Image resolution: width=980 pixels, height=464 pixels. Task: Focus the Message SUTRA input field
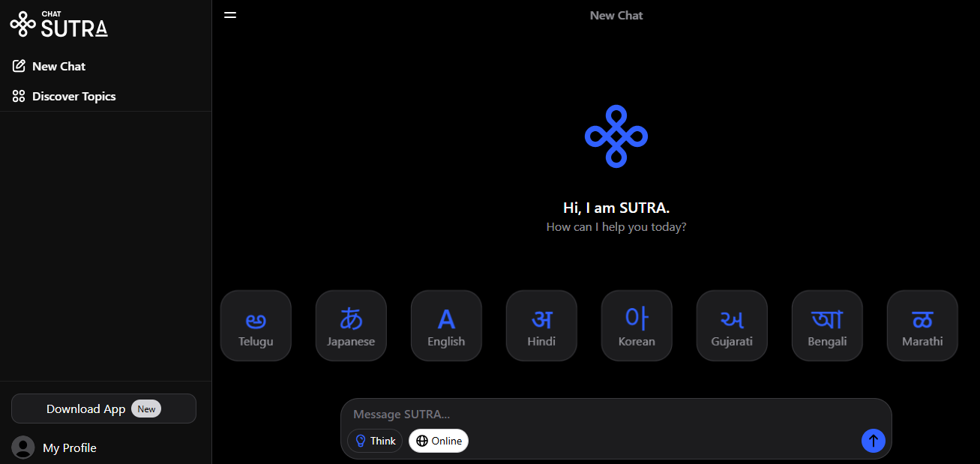click(616, 414)
